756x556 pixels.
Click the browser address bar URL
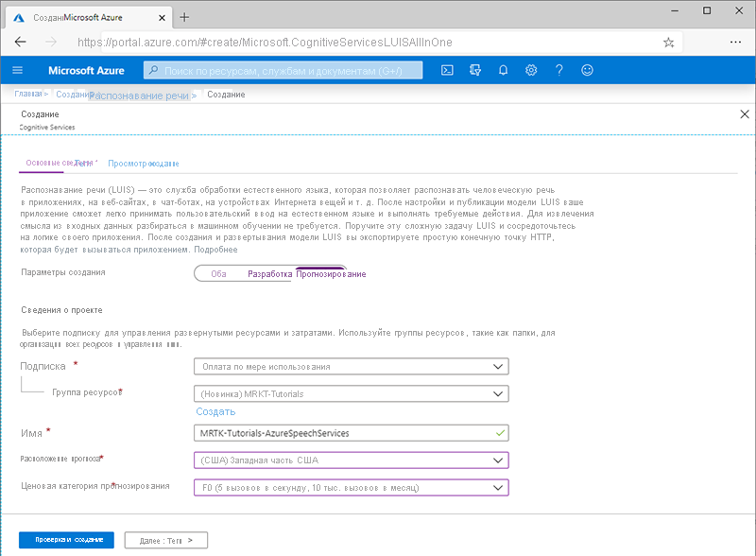coord(265,43)
